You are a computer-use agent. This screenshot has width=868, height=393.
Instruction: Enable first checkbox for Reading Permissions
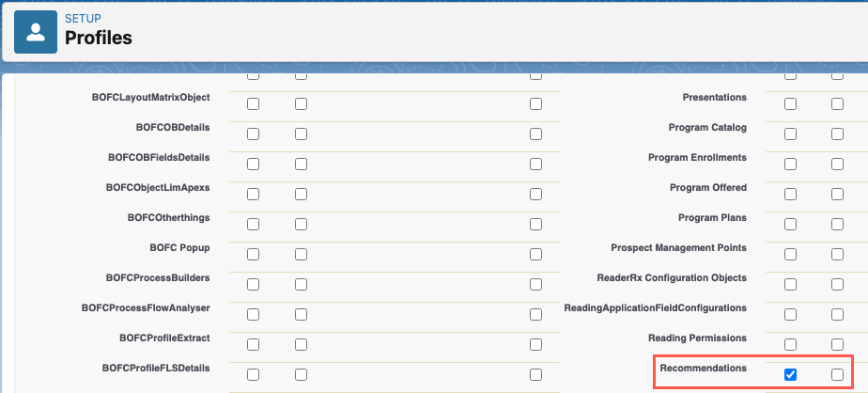(x=790, y=345)
